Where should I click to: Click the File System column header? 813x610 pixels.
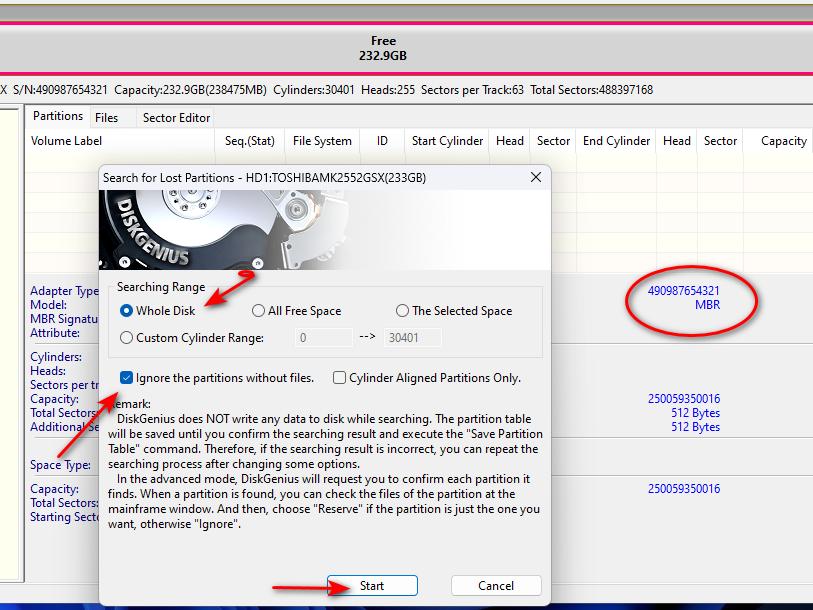[322, 141]
